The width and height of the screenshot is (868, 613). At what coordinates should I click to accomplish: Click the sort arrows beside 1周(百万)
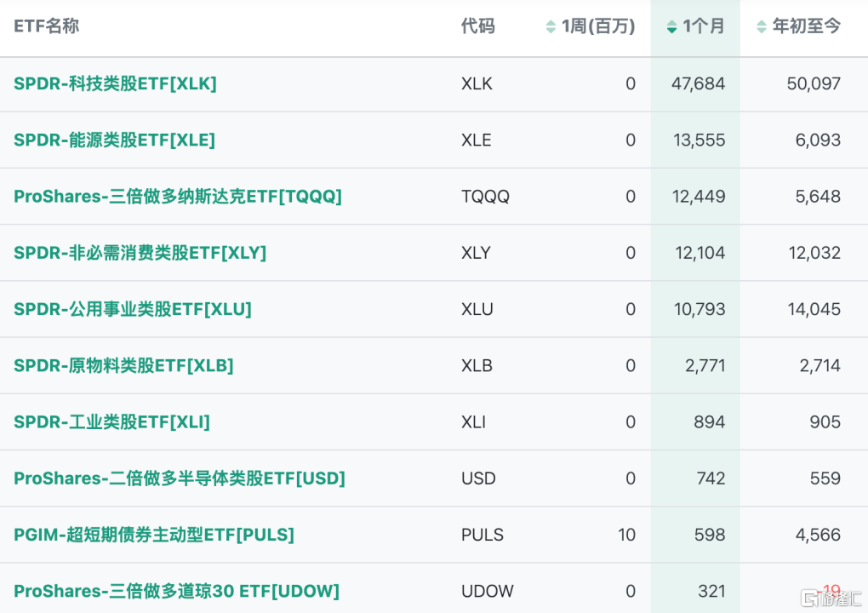551,27
